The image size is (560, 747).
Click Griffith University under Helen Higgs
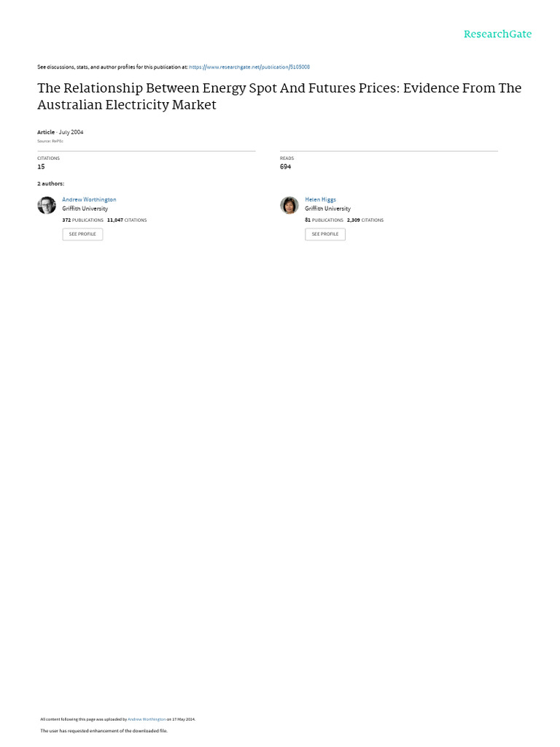click(327, 209)
